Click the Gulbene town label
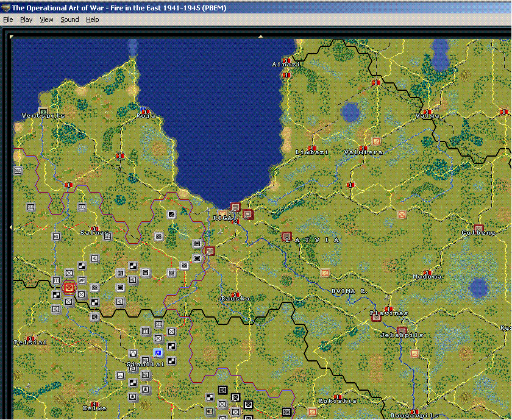Screen dimensions: 512x420 478,232
